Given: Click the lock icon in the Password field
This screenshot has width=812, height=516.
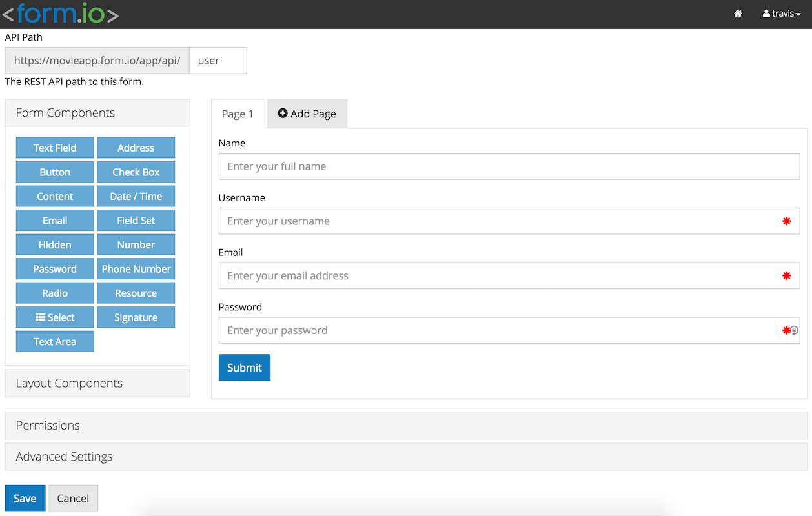Looking at the screenshot, I should tap(793, 330).
